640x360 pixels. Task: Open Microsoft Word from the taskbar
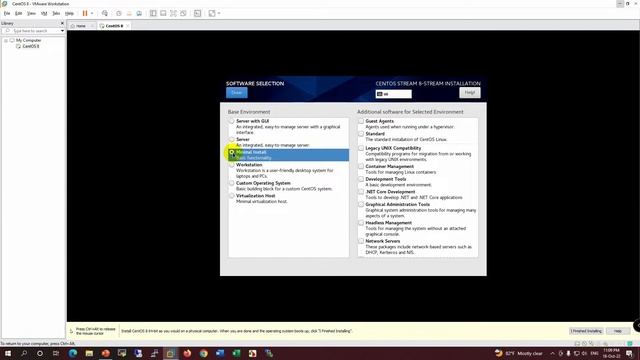click(220, 353)
